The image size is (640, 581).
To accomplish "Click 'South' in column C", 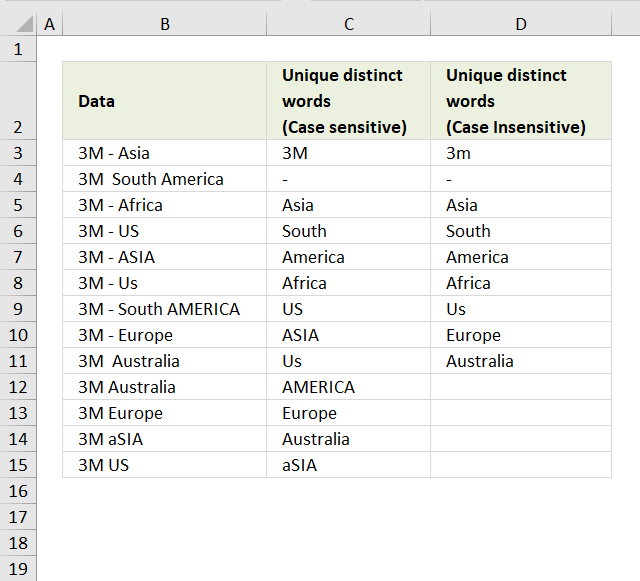I will [349, 231].
